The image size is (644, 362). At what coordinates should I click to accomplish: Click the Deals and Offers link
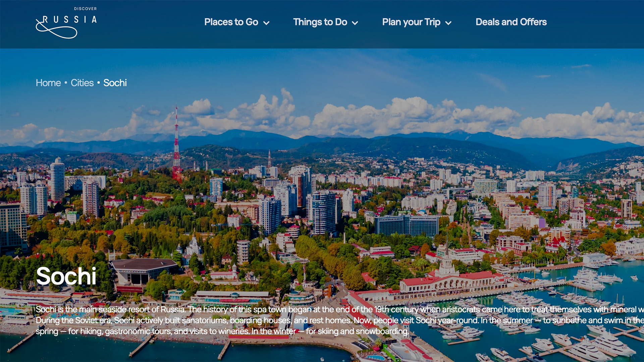click(511, 22)
